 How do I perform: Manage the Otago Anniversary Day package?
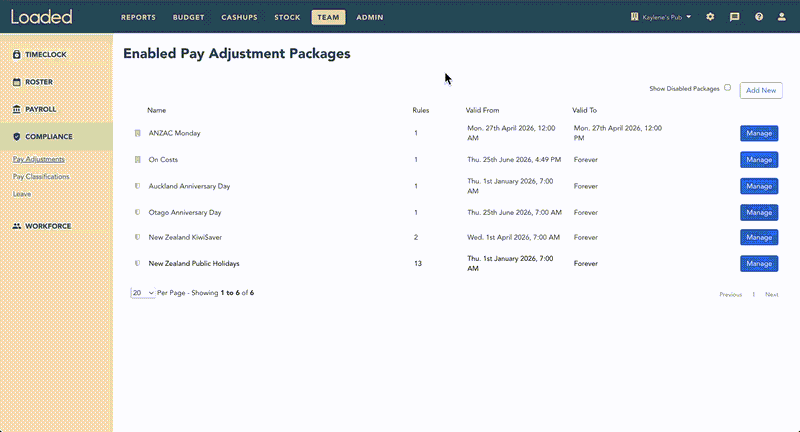click(x=759, y=212)
